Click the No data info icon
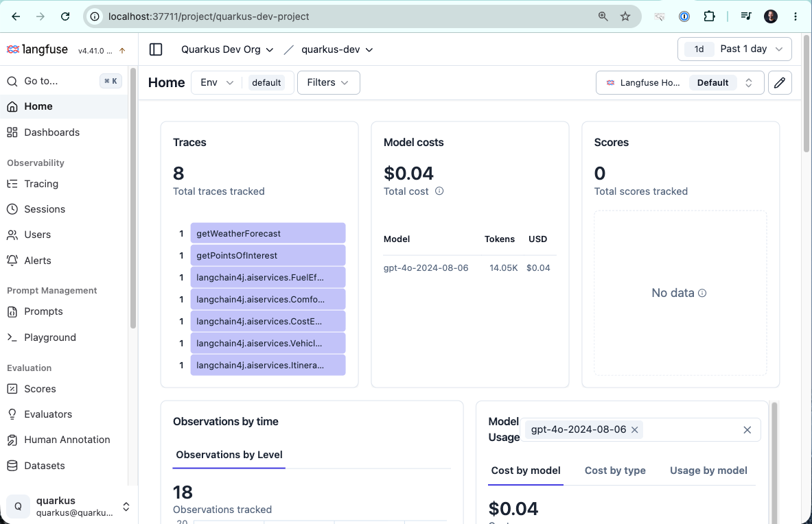The image size is (812, 524). click(x=702, y=294)
